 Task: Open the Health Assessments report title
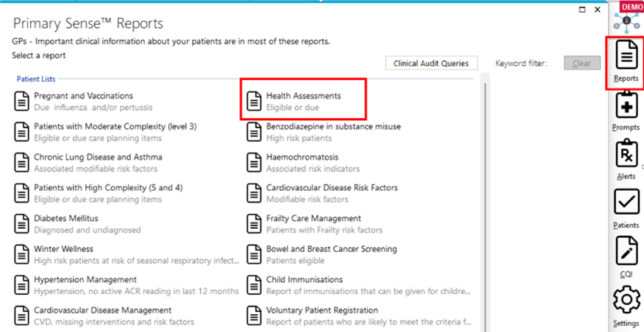pos(304,95)
